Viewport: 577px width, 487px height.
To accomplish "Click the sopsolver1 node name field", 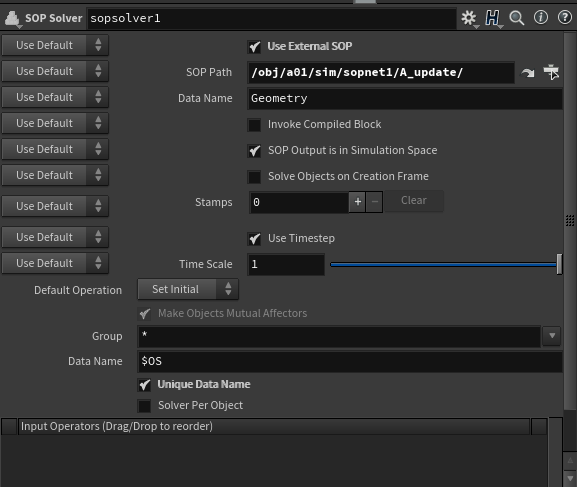I will (271, 18).
